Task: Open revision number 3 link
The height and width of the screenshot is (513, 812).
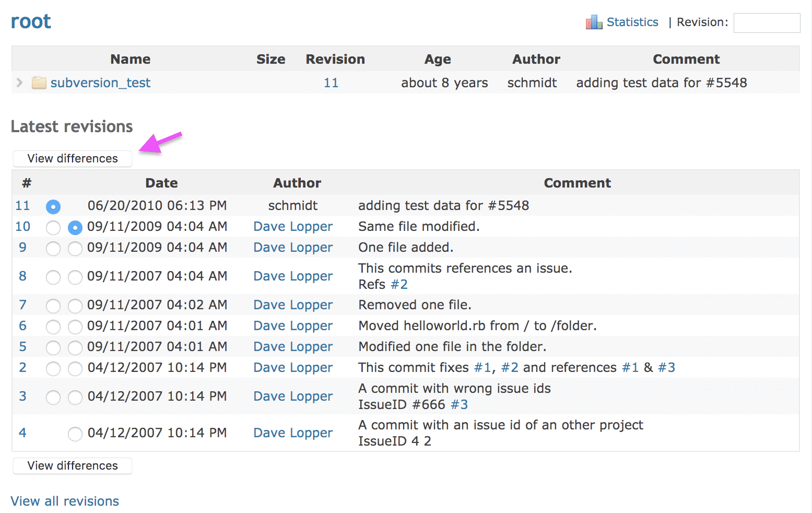Action: tap(22, 396)
